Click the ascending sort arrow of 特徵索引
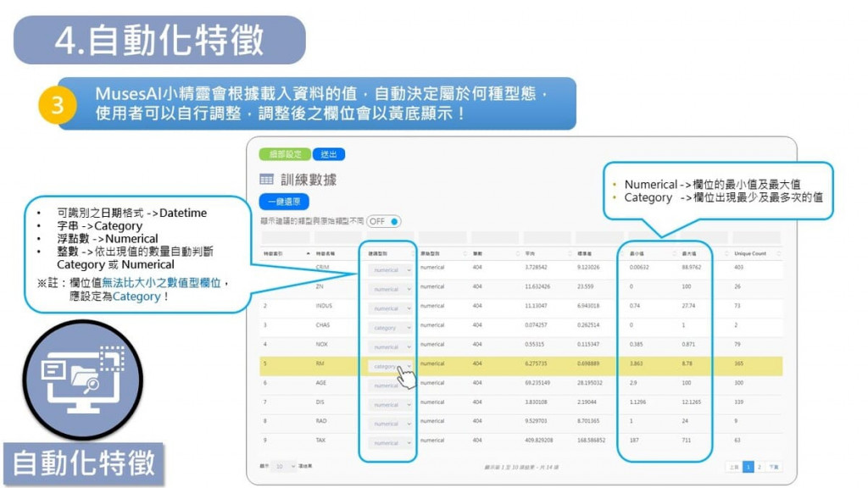 (309, 252)
